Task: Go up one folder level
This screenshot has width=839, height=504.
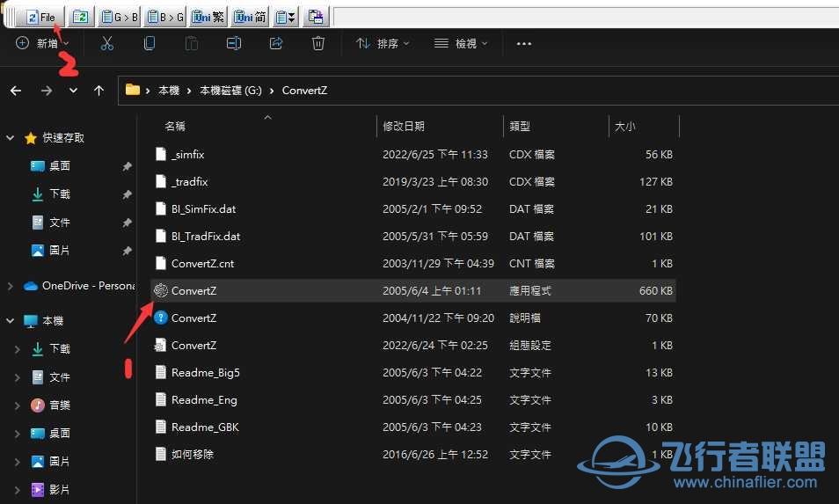Action: [99, 91]
